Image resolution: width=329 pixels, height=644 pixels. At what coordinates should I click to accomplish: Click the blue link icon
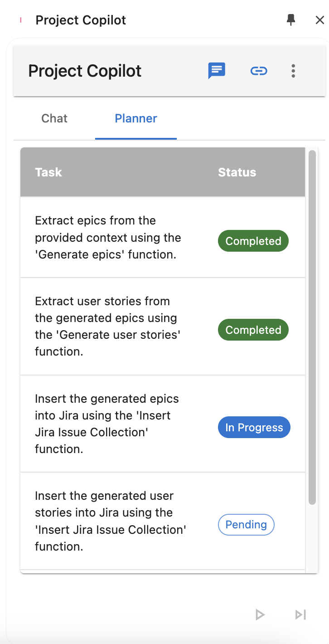point(259,71)
